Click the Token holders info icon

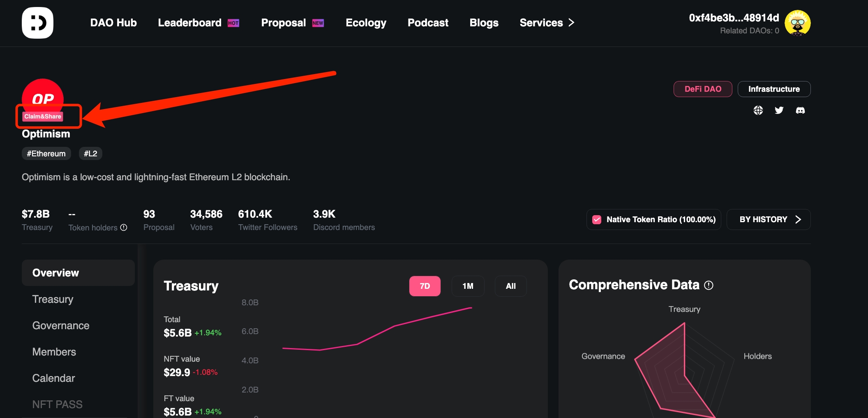(x=124, y=228)
